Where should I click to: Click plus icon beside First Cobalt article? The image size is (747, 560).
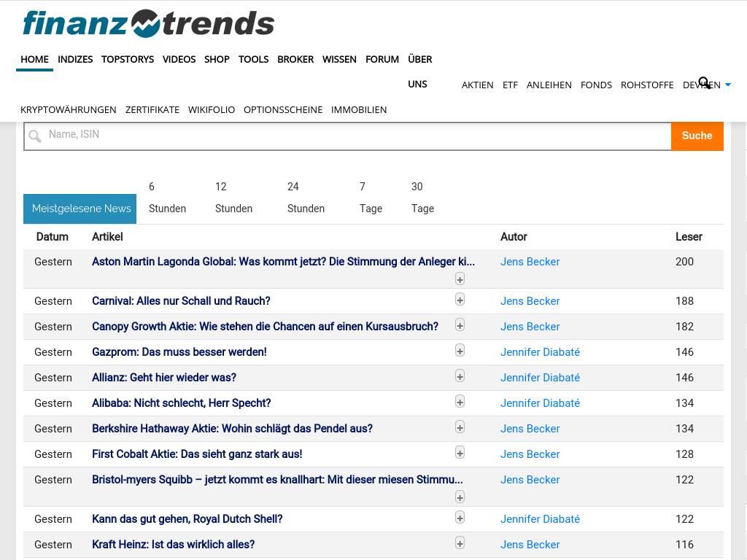coord(460,453)
